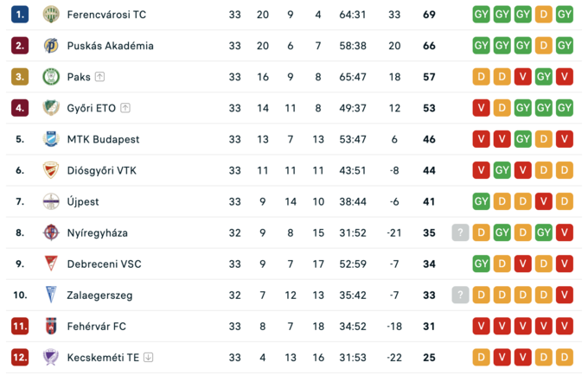The image size is (588, 375).
Task: Click the red V badge in Paks row
Action: (x=523, y=77)
